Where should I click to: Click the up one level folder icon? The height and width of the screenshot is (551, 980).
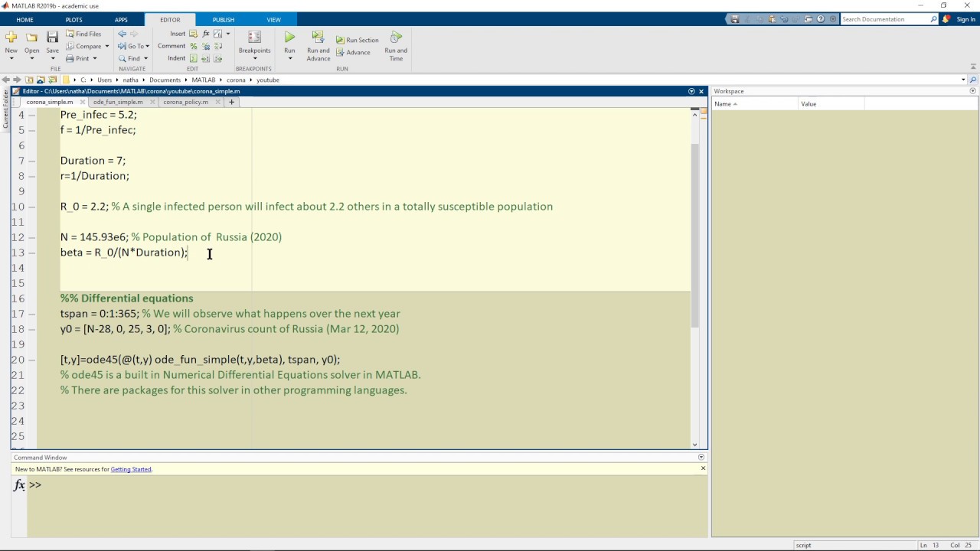[29, 80]
